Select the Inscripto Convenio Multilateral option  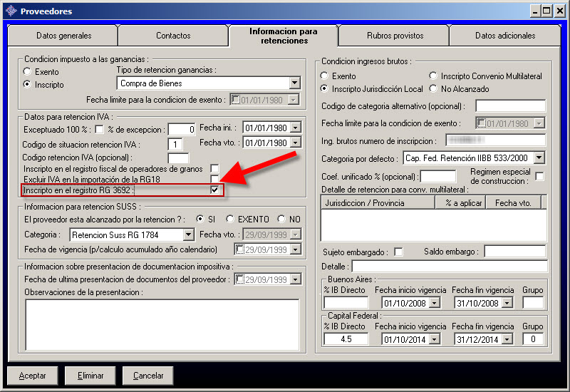(x=434, y=76)
